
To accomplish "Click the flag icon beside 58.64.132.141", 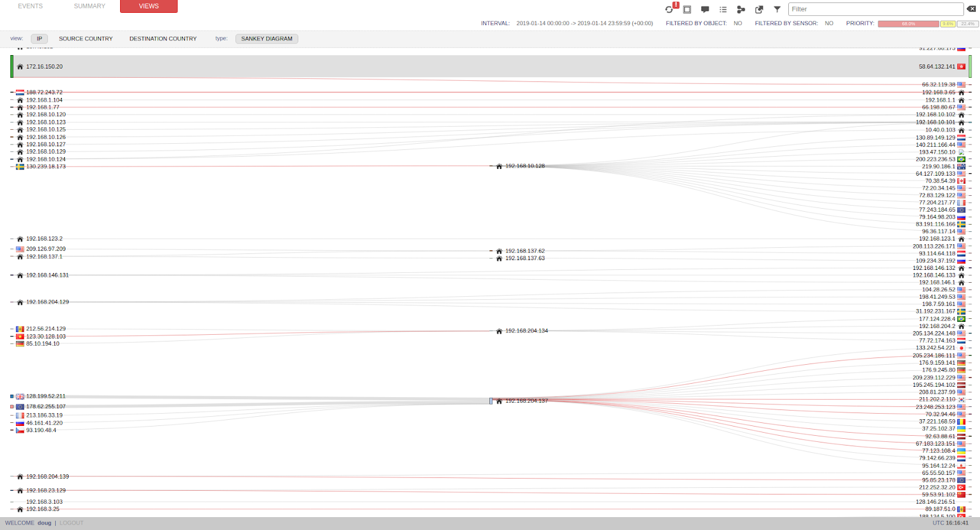I will pyautogui.click(x=962, y=67).
